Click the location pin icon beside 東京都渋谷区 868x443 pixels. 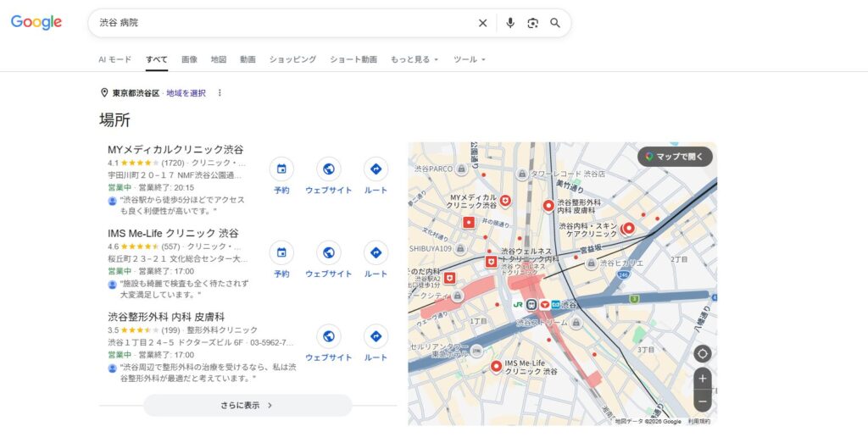[x=104, y=93]
